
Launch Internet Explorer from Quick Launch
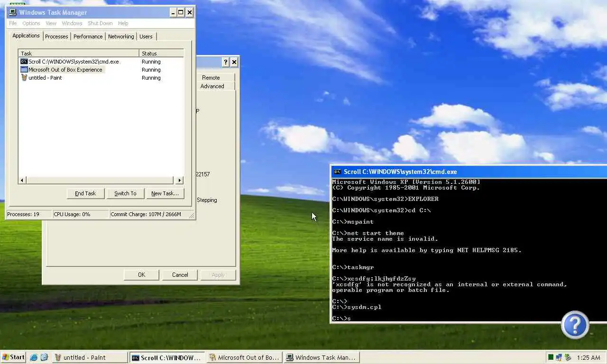click(x=33, y=357)
